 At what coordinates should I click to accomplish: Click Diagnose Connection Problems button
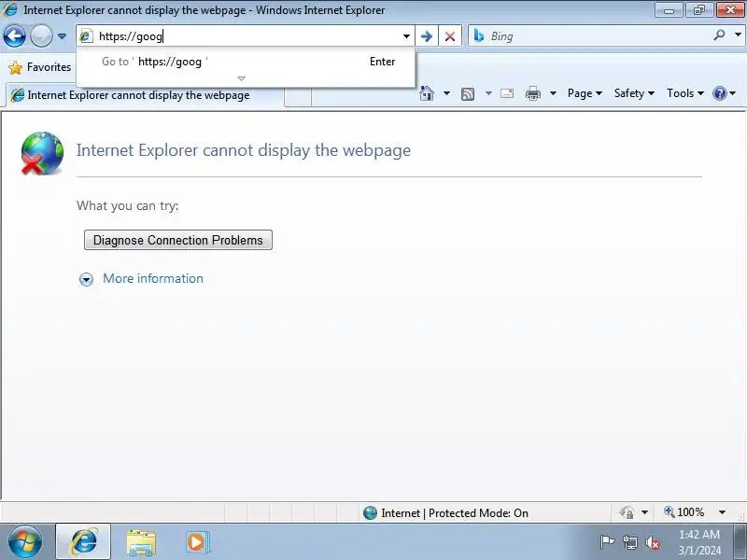pos(178,240)
